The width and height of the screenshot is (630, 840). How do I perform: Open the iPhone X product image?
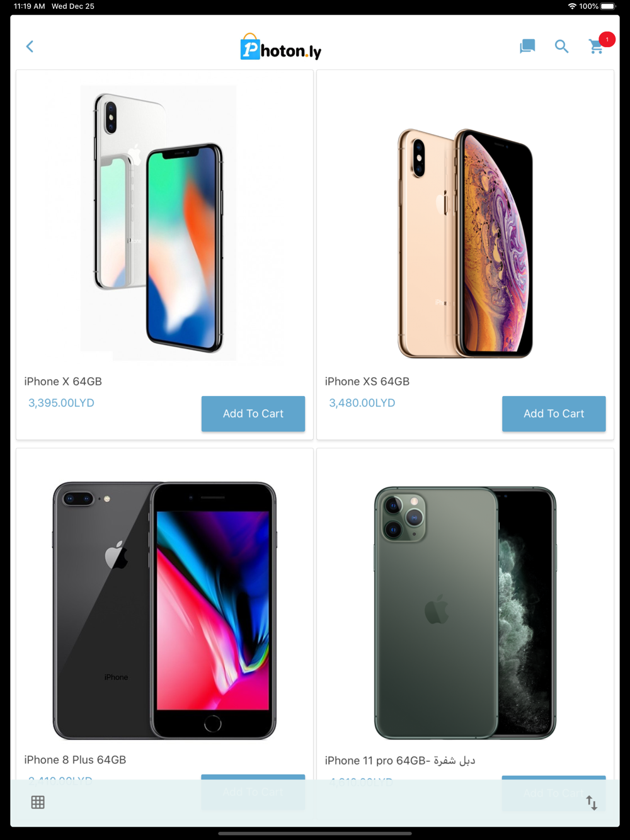click(159, 223)
